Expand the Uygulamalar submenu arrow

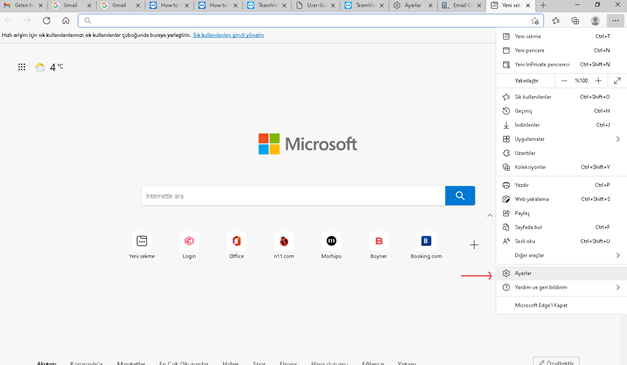(618, 139)
